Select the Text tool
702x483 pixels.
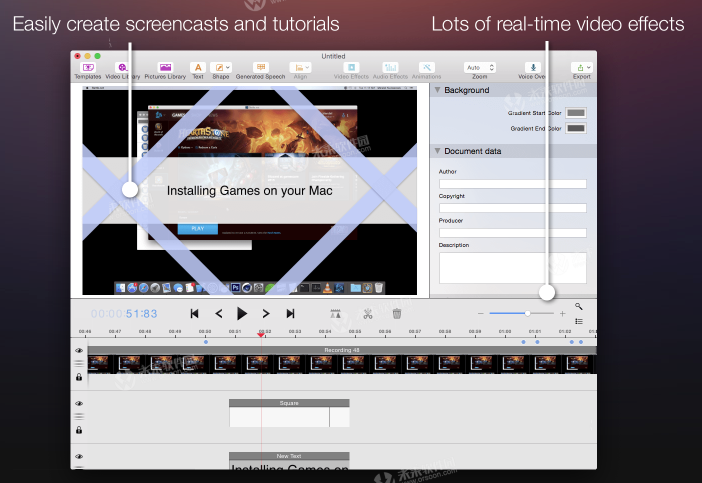(x=198, y=68)
